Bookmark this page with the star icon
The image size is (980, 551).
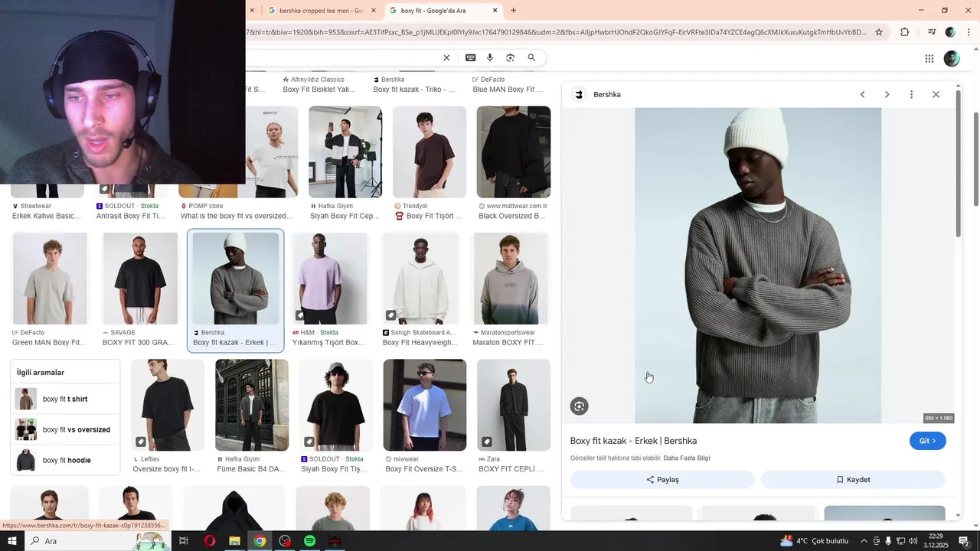tap(879, 32)
